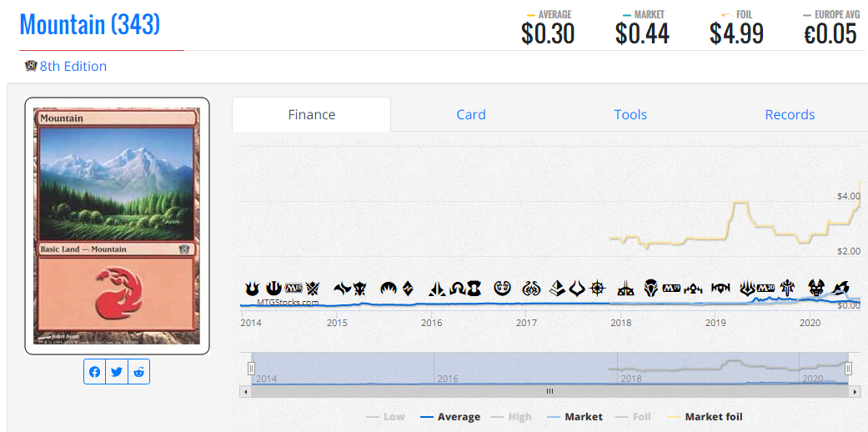Click the $0.44 market price
The width and height of the screenshot is (868, 432).
tap(642, 34)
